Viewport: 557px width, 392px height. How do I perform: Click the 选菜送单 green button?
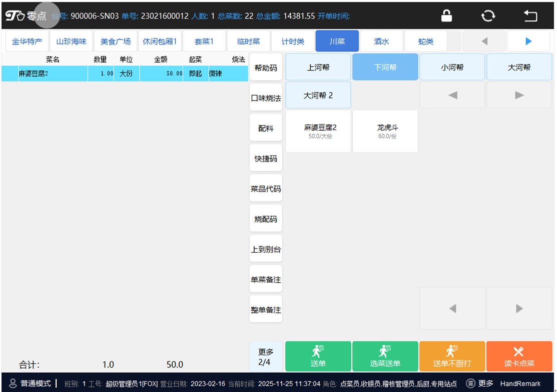tap(385, 356)
